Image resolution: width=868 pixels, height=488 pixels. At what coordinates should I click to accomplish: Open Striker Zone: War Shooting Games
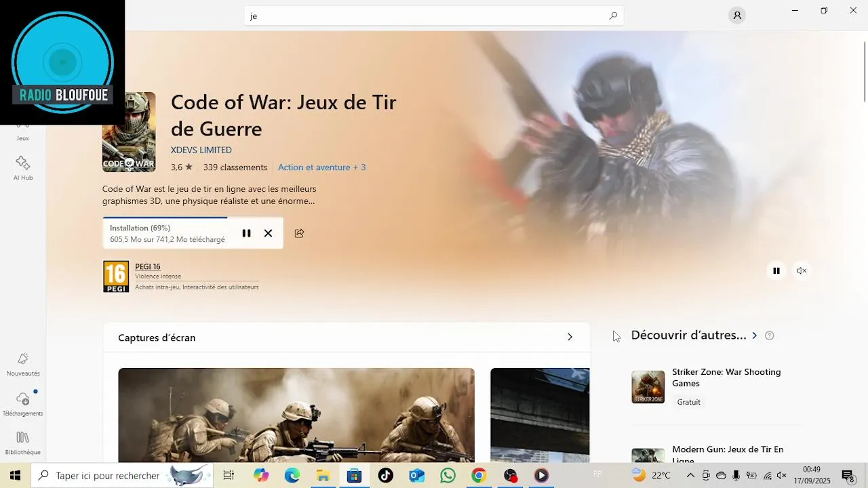[x=726, y=378]
